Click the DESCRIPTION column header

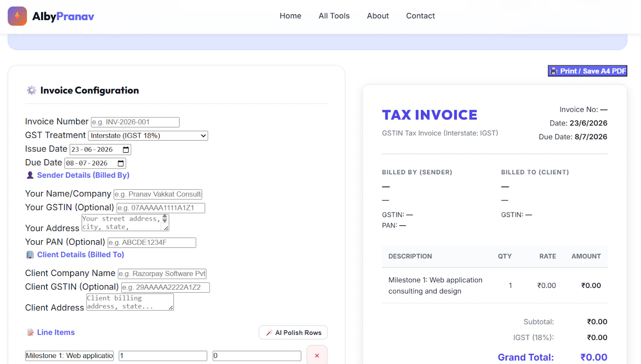410,256
